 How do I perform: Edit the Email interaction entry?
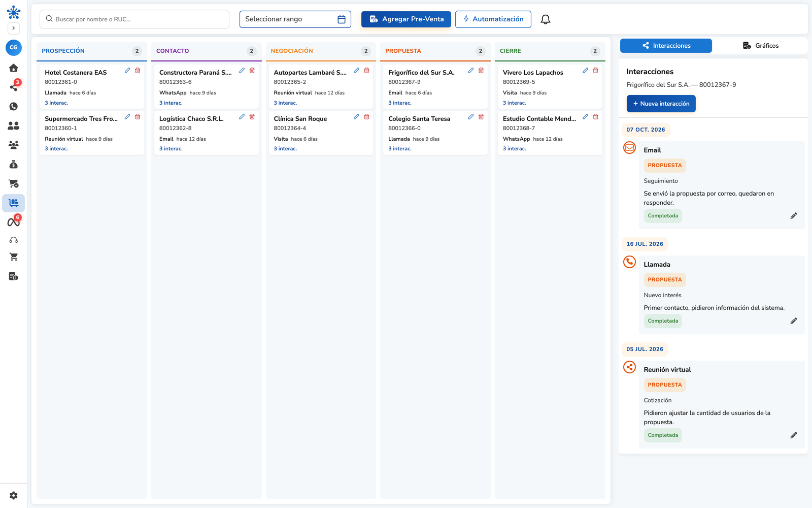[x=794, y=216]
